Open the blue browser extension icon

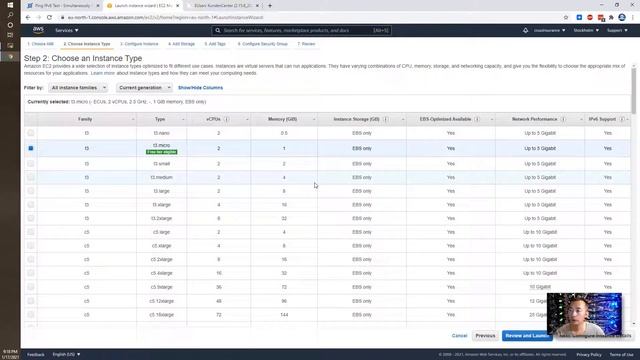pos(579,18)
